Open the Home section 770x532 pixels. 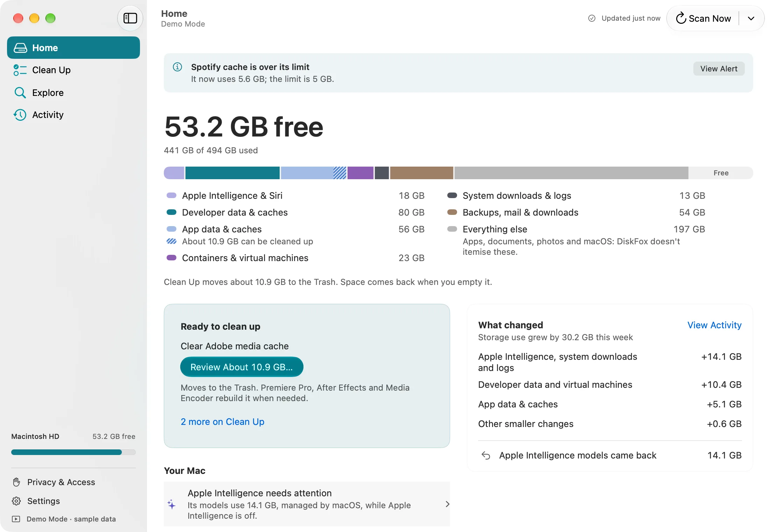click(73, 48)
